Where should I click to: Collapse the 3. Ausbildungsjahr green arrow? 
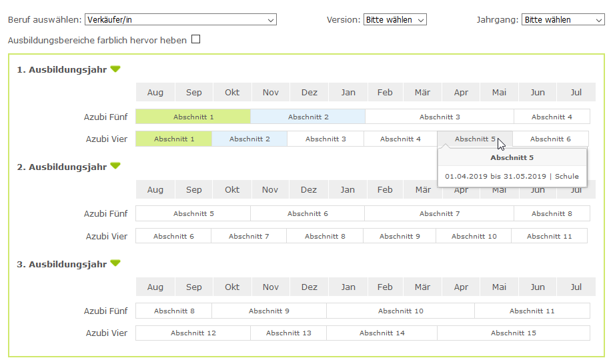click(x=115, y=263)
